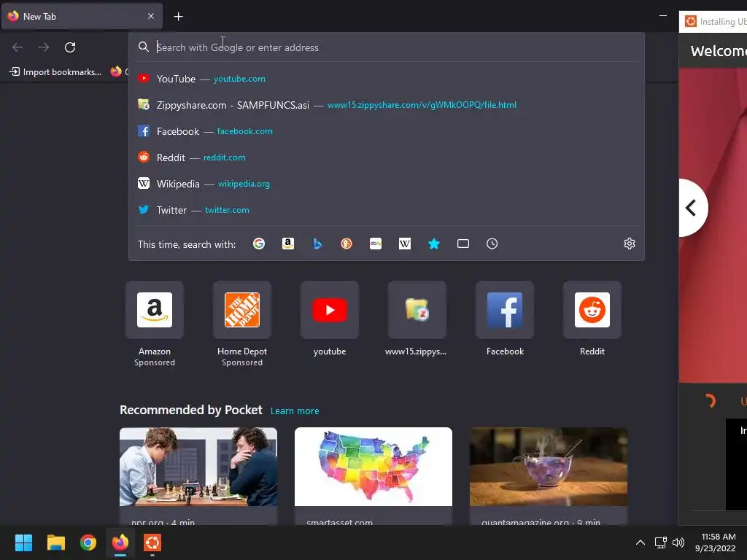Close the New Tab tab

pyautogui.click(x=151, y=16)
